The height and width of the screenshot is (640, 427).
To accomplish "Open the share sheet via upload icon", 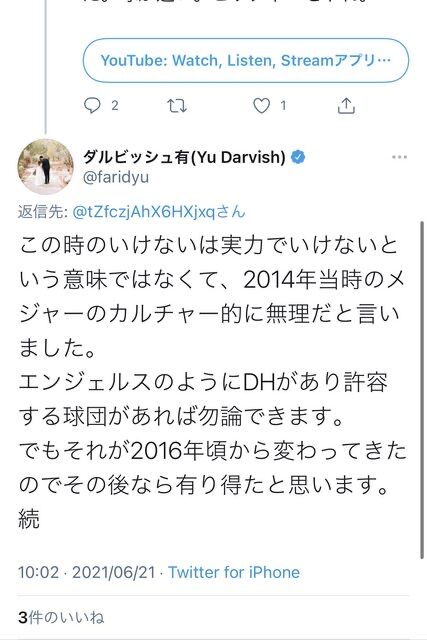I will [346, 105].
